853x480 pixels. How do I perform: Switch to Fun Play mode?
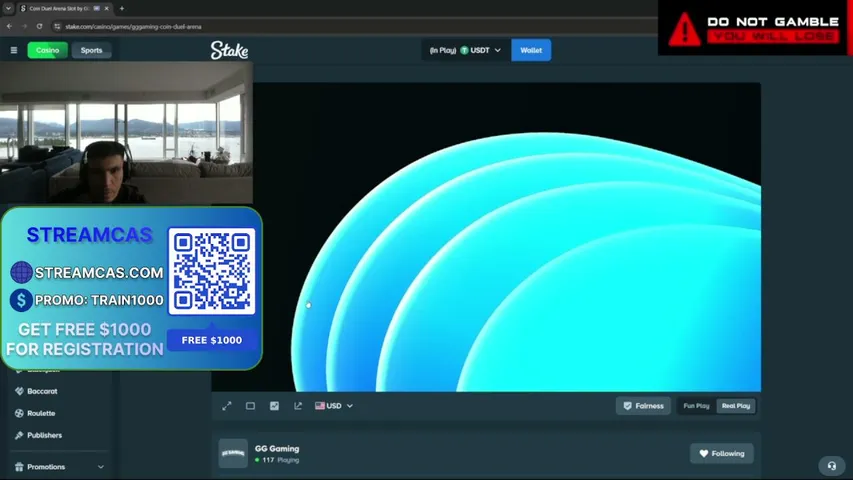pos(696,406)
